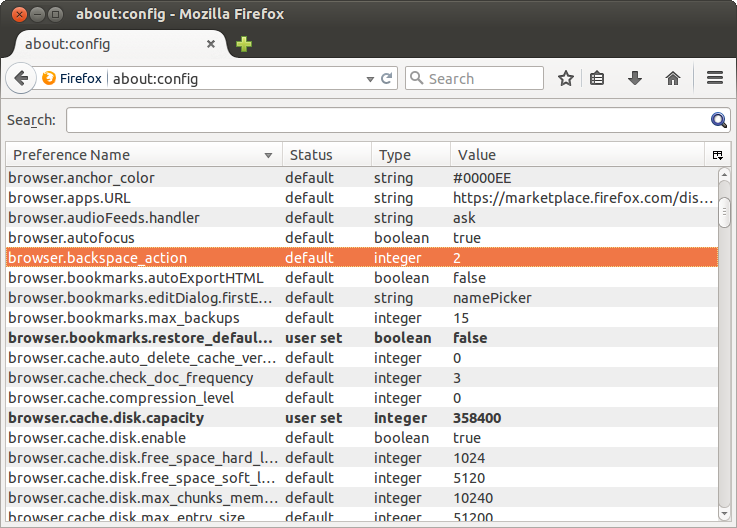Close the about:config tab

pos(211,44)
